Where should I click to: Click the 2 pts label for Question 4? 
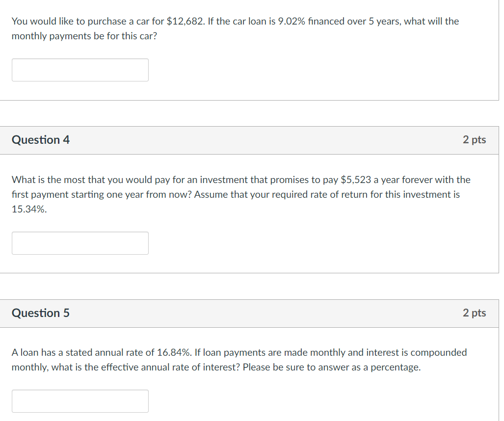(x=475, y=140)
